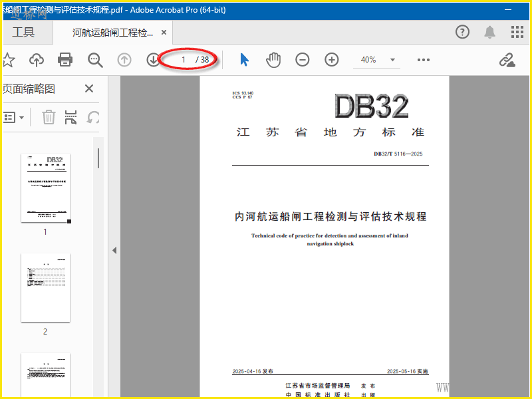Zoom in with the plus icon
Viewport: 532px width, 399px height.
(331, 60)
